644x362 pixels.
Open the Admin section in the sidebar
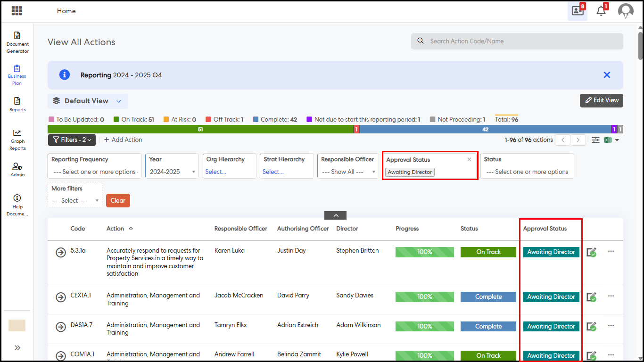pyautogui.click(x=17, y=169)
